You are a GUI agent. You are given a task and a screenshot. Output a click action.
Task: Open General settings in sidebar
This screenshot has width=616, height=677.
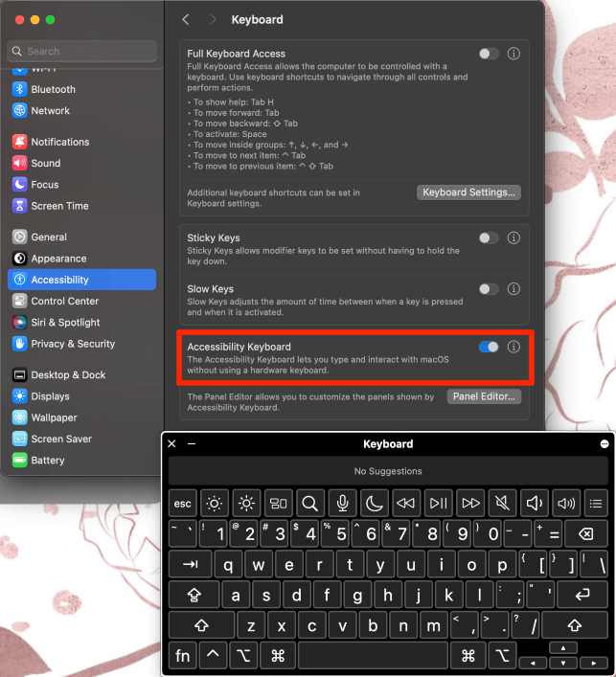click(82, 237)
